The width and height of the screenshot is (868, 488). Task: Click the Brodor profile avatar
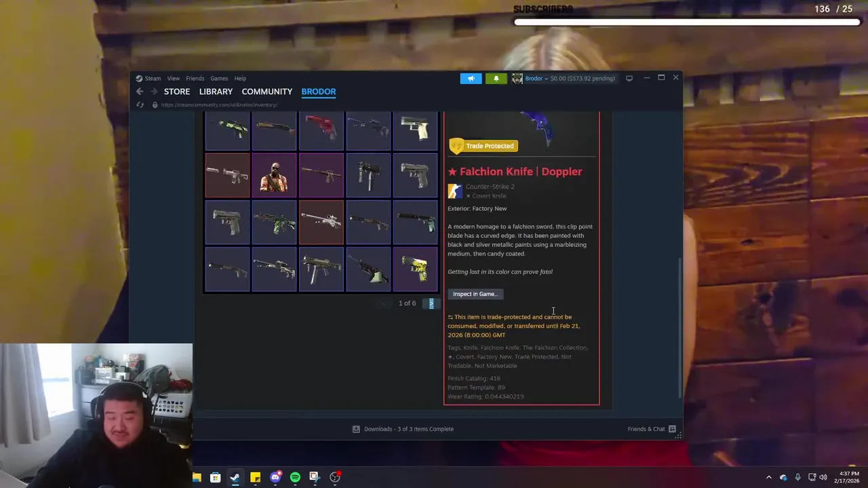coord(517,78)
